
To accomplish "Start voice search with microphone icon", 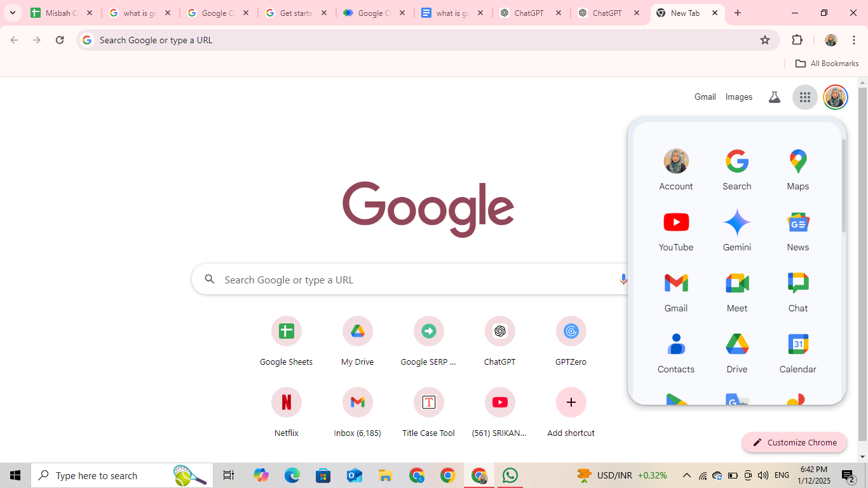I will 623,280.
